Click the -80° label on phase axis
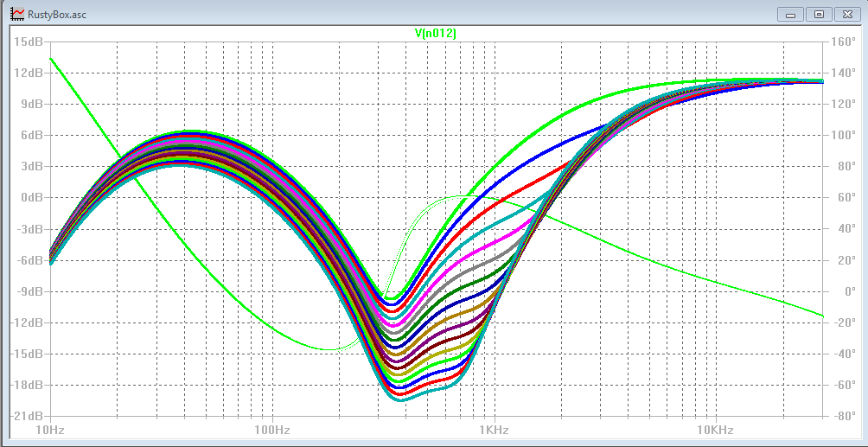 [843, 416]
